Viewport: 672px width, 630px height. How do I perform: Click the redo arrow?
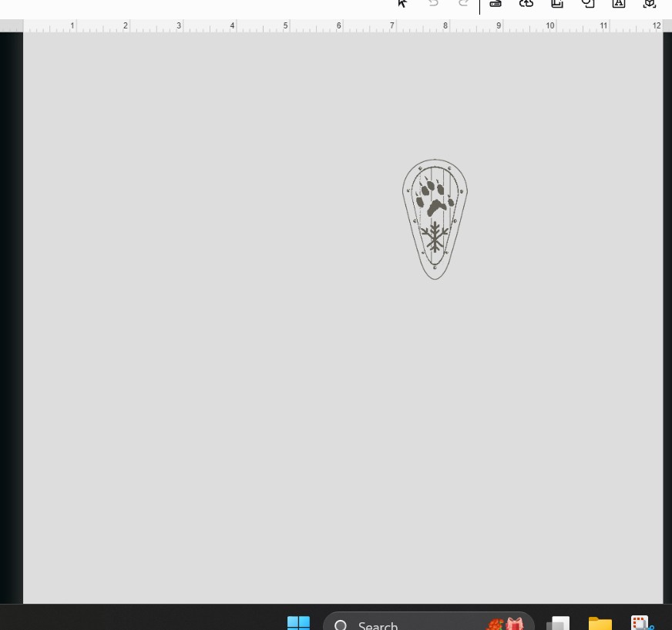(463, 4)
